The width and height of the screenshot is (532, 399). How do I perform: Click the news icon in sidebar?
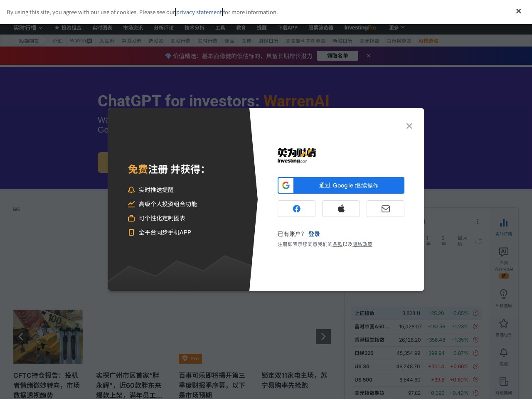(x=503, y=382)
